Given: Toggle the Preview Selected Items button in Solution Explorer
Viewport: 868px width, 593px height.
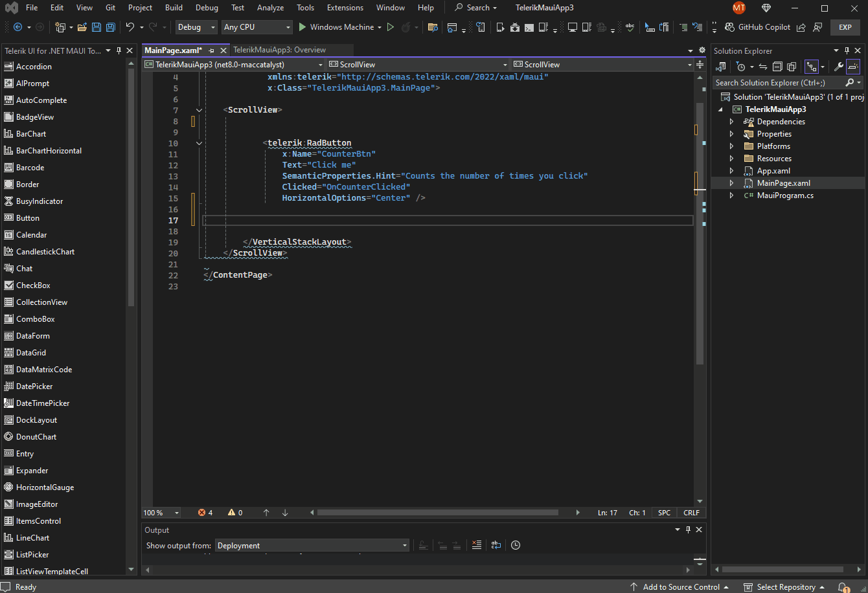Looking at the screenshot, I should tap(853, 67).
